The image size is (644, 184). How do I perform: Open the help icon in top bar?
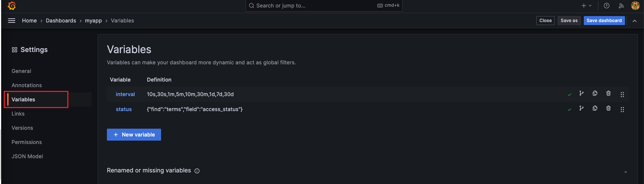tap(607, 6)
